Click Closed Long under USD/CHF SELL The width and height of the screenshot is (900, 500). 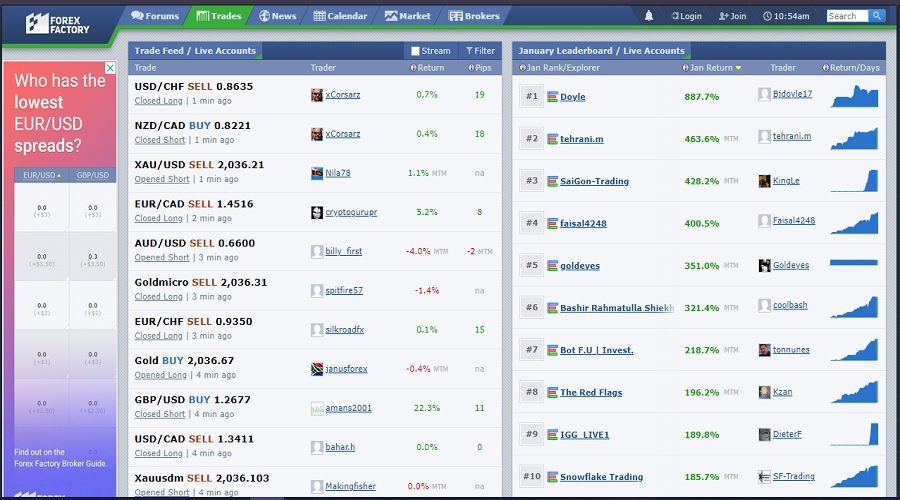[158, 101]
